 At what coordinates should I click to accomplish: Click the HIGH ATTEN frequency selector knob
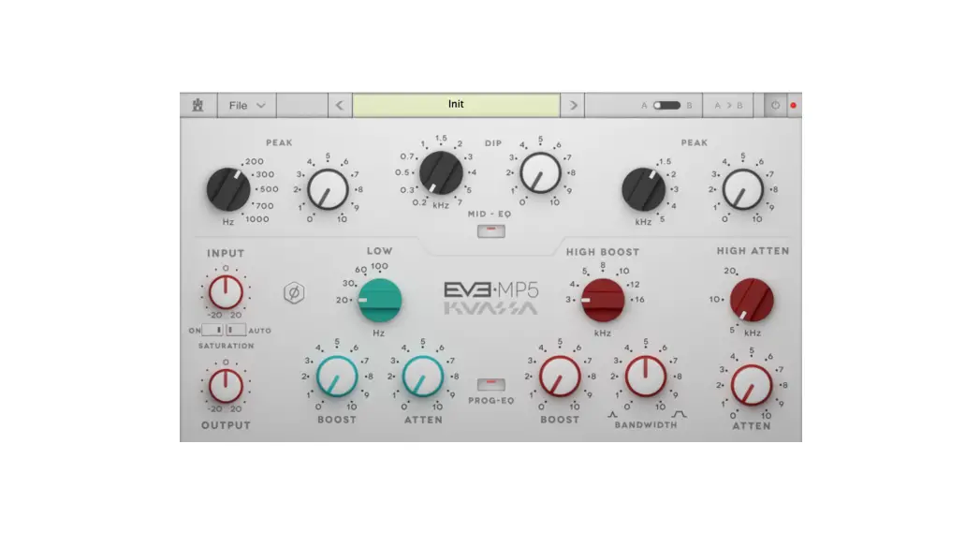click(752, 300)
